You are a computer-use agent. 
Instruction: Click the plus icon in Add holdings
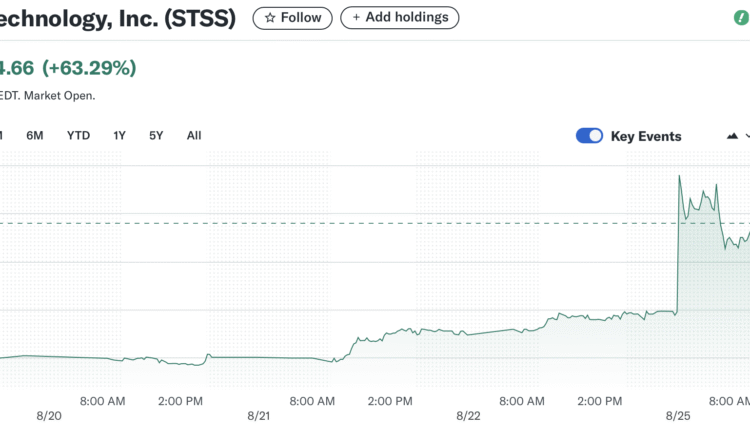point(356,18)
